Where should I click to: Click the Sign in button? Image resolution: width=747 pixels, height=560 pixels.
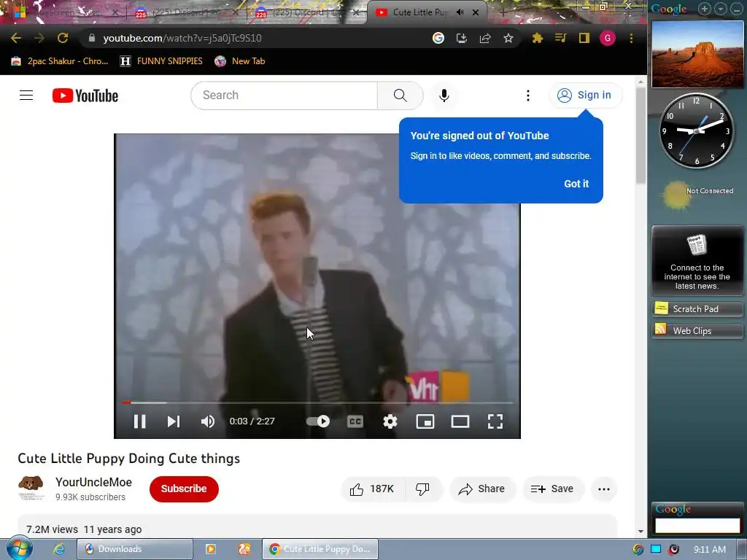pos(585,96)
